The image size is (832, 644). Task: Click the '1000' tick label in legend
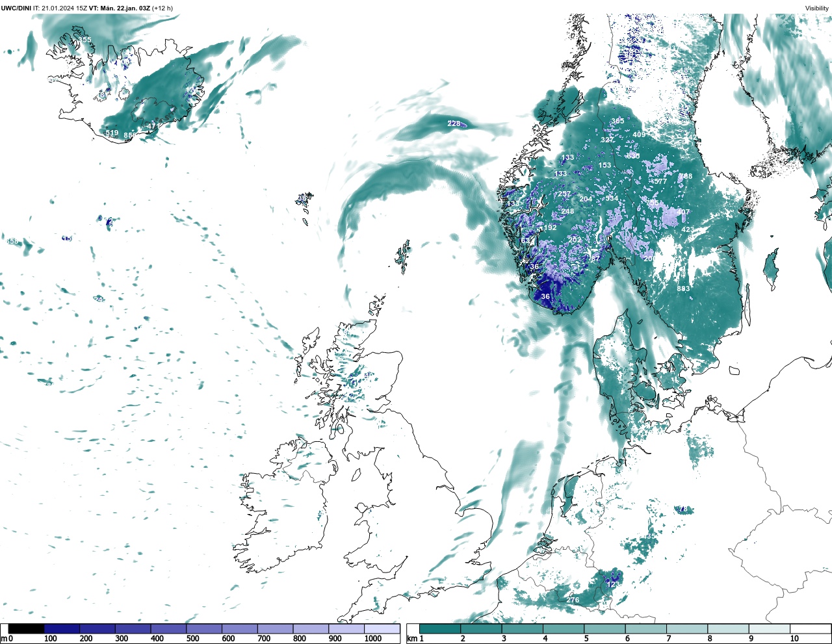372,639
